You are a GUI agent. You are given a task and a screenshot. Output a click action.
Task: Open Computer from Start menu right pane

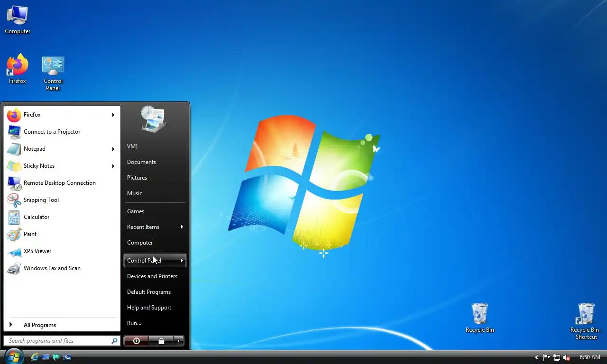(x=155, y=243)
